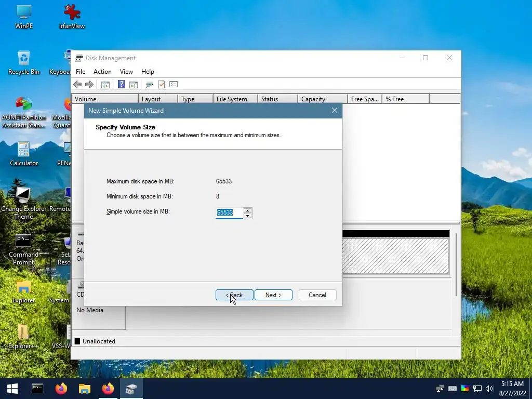Select the Explorer++ desktop icon

23,337
